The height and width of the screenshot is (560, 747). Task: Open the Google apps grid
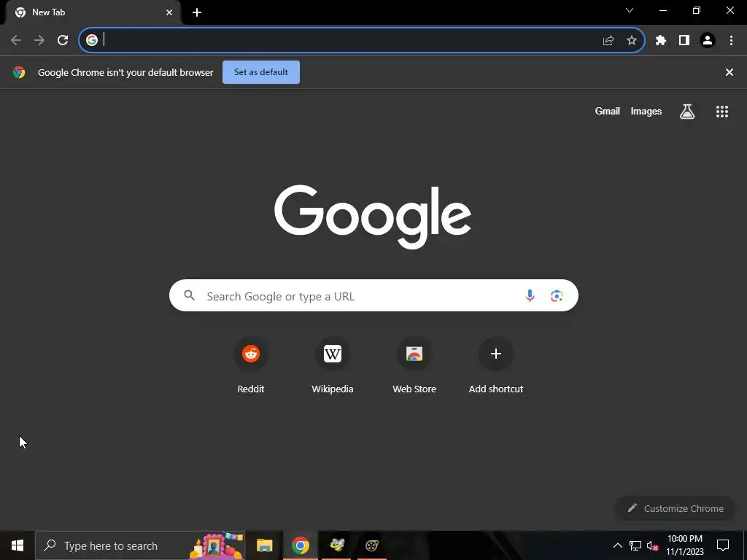click(722, 112)
